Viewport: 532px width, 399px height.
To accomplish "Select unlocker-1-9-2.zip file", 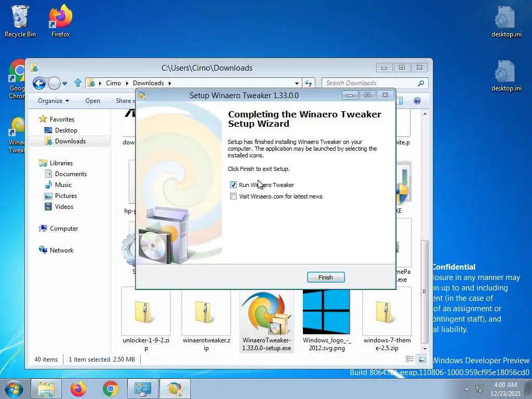I will [x=146, y=320].
